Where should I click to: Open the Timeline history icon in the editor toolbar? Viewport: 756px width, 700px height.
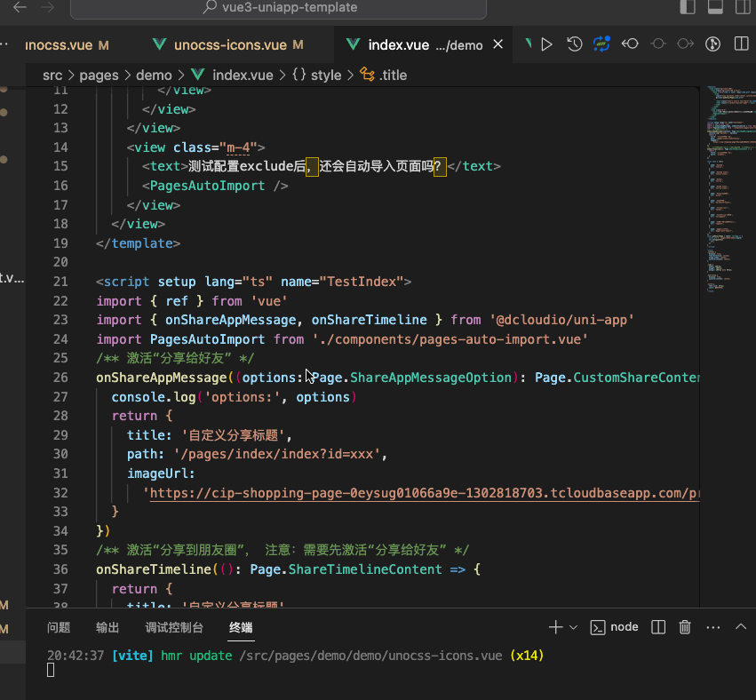[574, 44]
